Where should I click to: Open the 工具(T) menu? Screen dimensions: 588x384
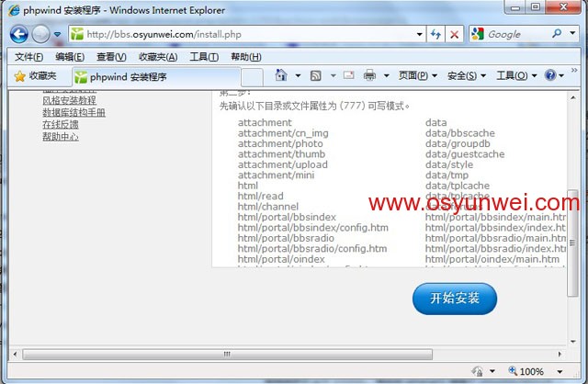(x=204, y=57)
